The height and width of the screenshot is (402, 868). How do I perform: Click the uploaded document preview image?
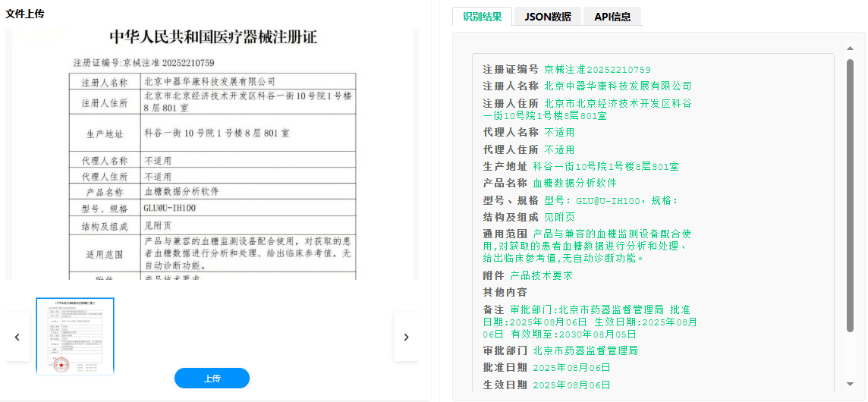pos(212,154)
